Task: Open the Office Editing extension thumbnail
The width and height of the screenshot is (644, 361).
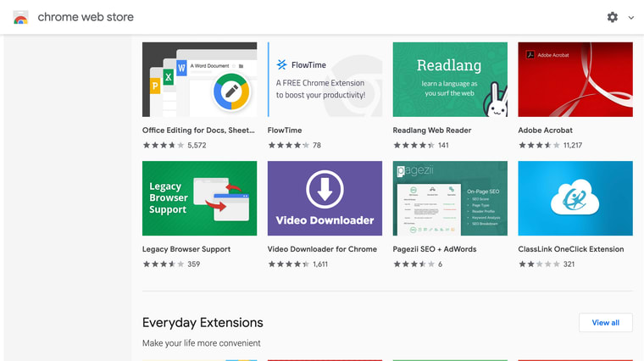Action: 200,80
